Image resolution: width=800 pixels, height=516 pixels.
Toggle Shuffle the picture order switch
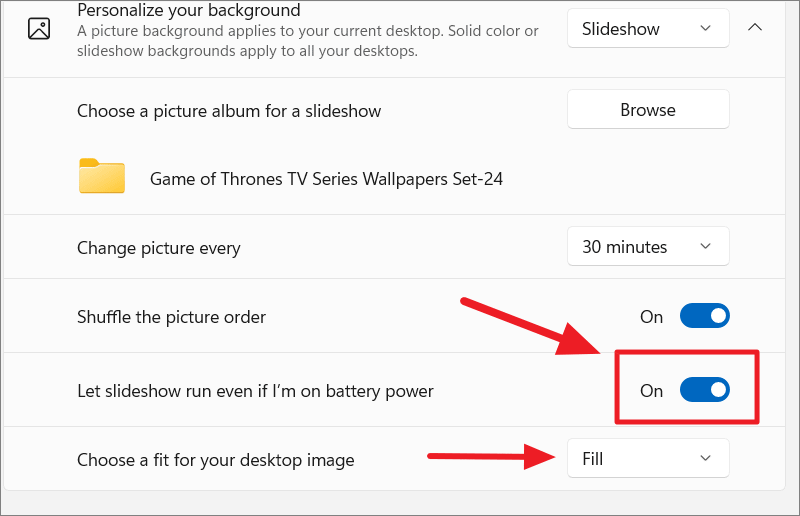(705, 316)
